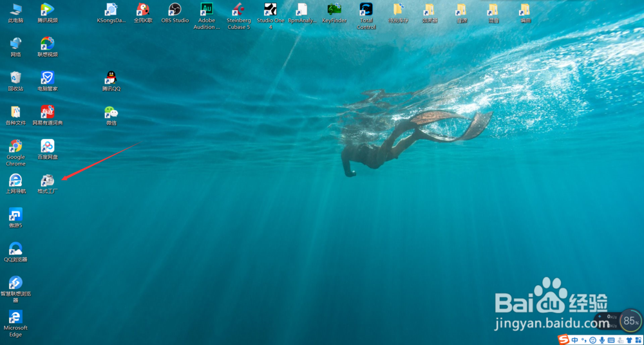
Task: Open the 音源 folder shortcut
Action: click(462, 13)
